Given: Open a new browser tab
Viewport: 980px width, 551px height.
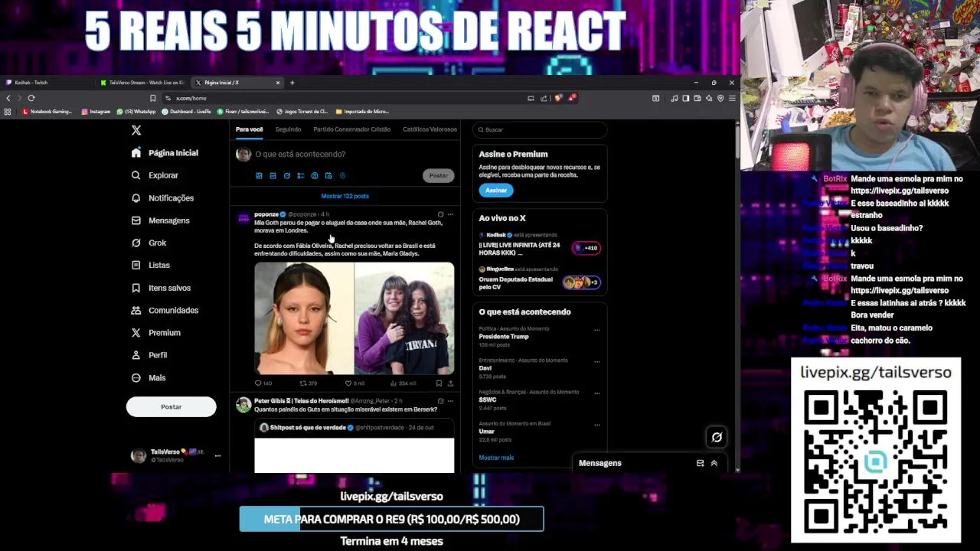Looking at the screenshot, I should (x=292, y=83).
